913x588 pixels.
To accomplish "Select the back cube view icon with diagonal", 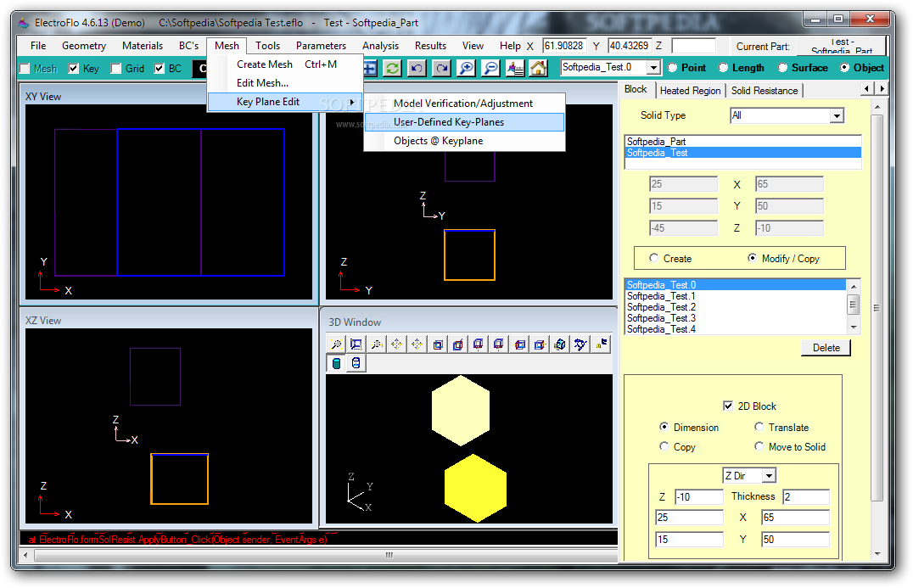I will click(x=458, y=344).
